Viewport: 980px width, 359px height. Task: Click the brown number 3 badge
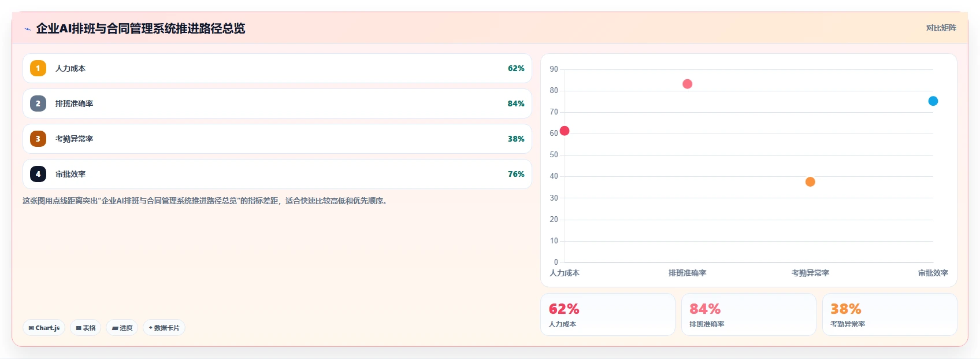(x=38, y=139)
